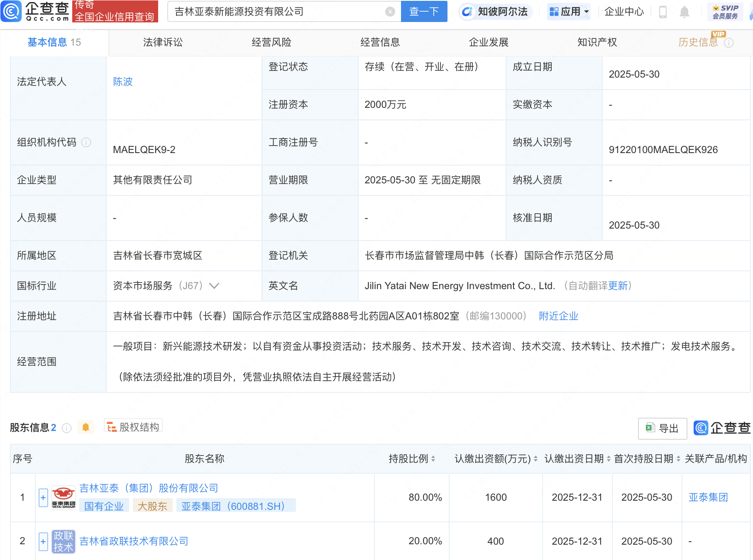Open 亚泰集团 related product link

click(x=708, y=497)
